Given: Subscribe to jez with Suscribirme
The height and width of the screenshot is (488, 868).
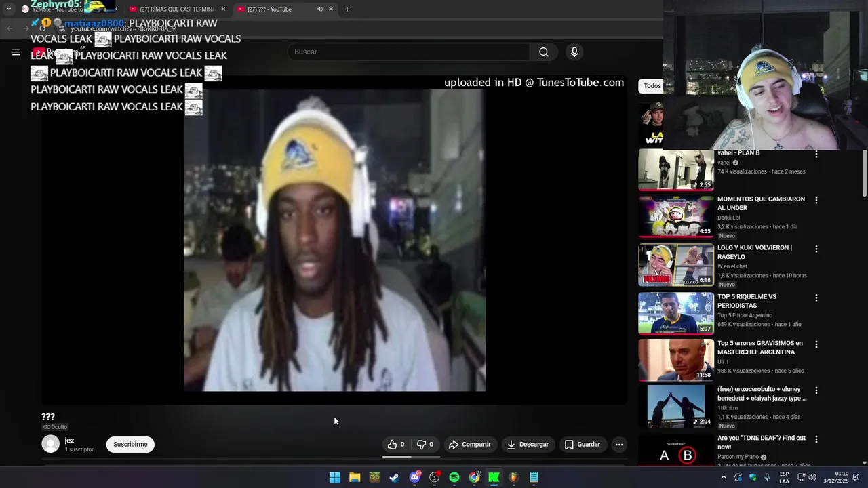Looking at the screenshot, I should coord(130,445).
